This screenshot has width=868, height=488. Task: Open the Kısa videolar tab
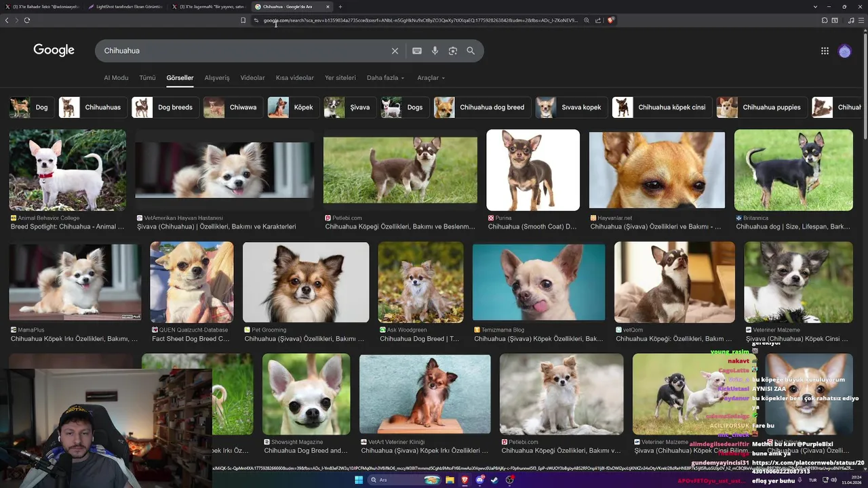tap(295, 78)
